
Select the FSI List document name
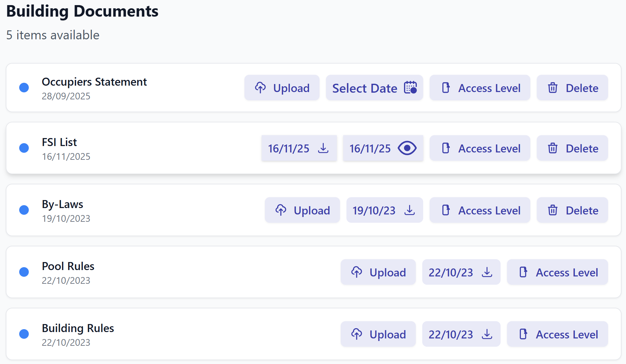pyautogui.click(x=59, y=142)
